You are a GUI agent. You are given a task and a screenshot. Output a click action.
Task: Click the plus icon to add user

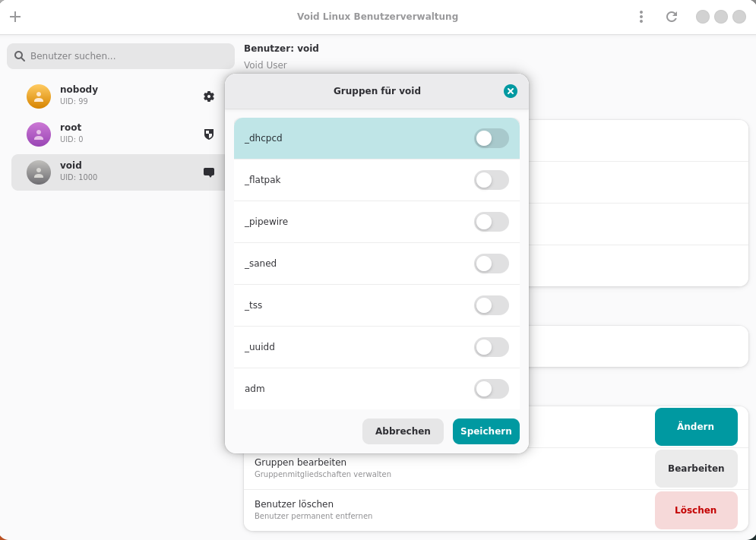tap(15, 17)
